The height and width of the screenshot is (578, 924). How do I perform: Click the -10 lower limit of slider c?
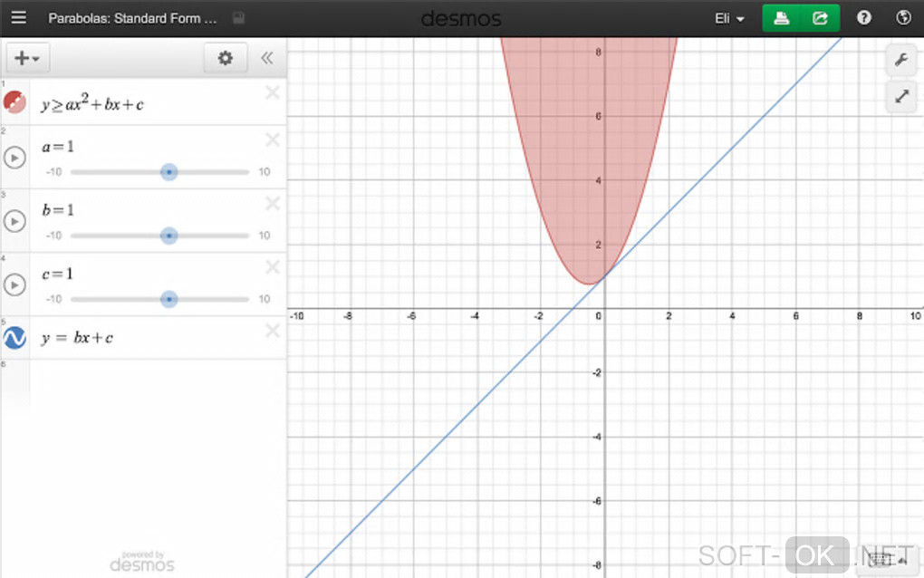coord(53,299)
